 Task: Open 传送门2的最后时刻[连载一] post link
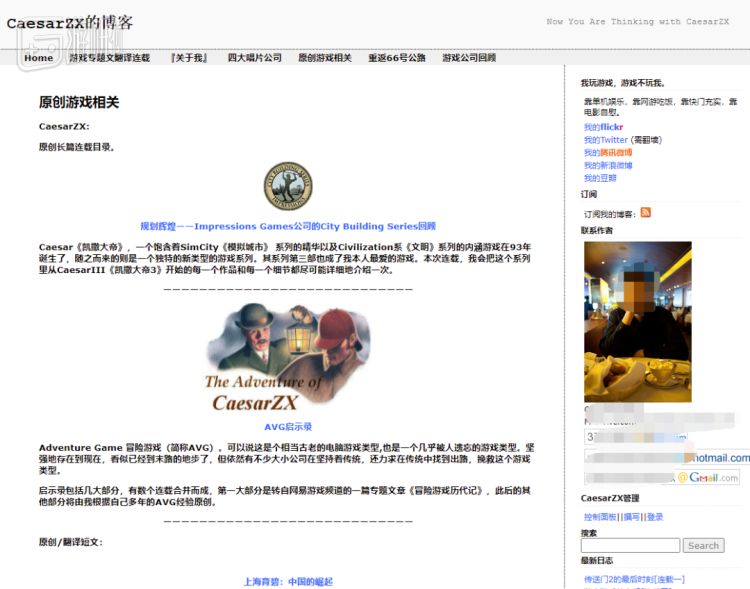click(634, 579)
